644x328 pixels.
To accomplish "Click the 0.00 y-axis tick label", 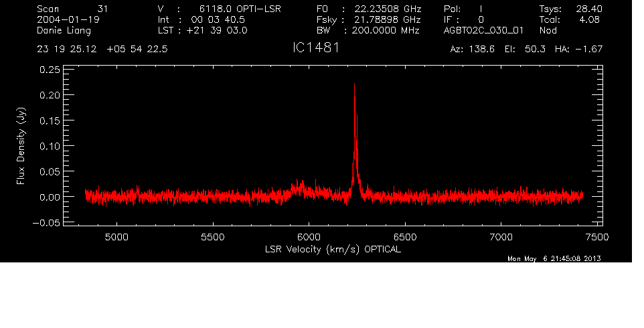I will click(50, 197).
